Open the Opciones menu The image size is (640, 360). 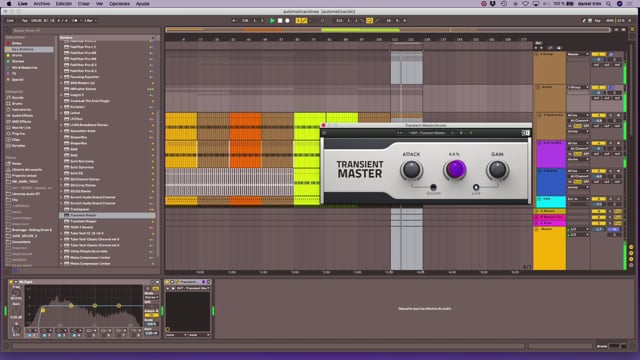(119, 4)
